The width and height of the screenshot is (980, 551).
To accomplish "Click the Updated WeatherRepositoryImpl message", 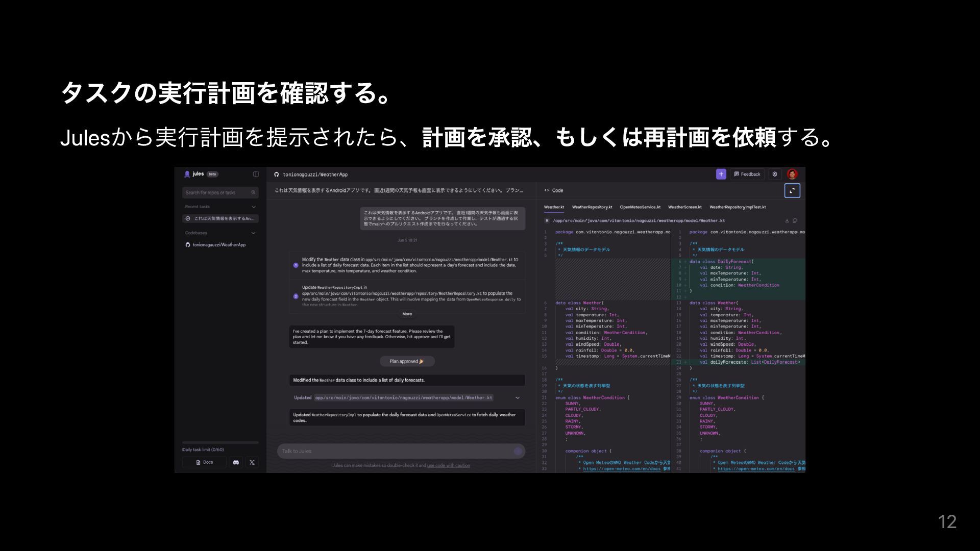I will (x=407, y=417).
